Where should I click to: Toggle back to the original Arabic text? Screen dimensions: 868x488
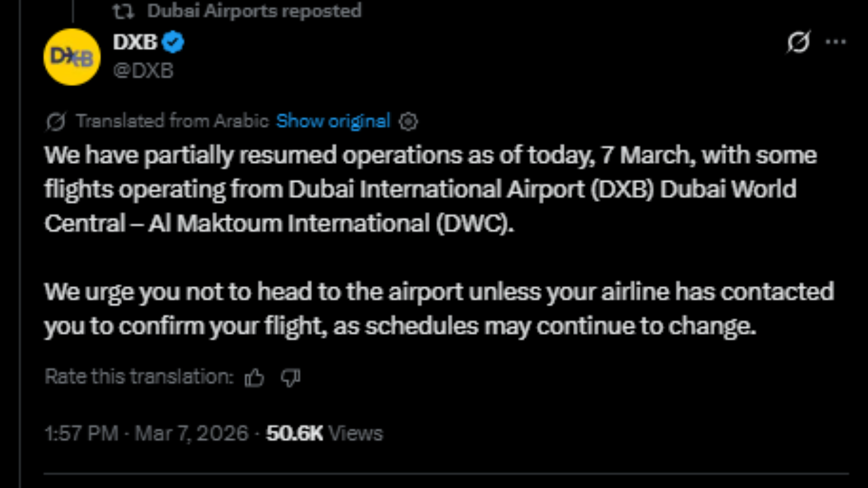(x=333, y=121)
